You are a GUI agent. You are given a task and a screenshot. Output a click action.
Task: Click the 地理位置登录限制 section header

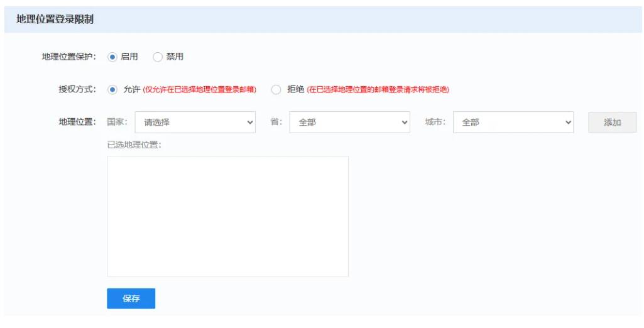55,19
